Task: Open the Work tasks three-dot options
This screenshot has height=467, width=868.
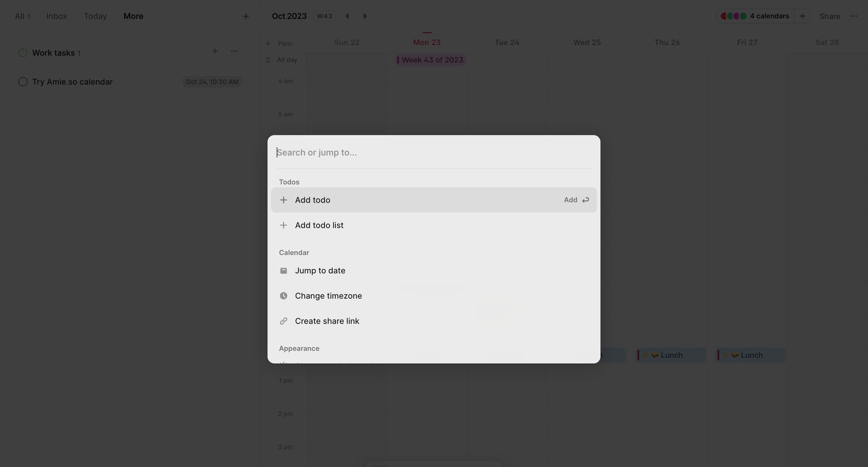Action: pos(234,51)
